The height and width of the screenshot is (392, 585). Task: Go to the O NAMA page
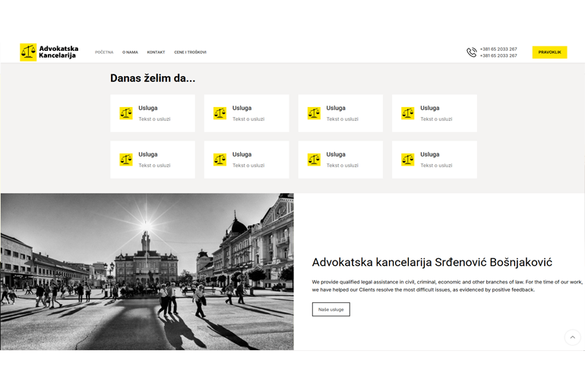pos(130,52)
